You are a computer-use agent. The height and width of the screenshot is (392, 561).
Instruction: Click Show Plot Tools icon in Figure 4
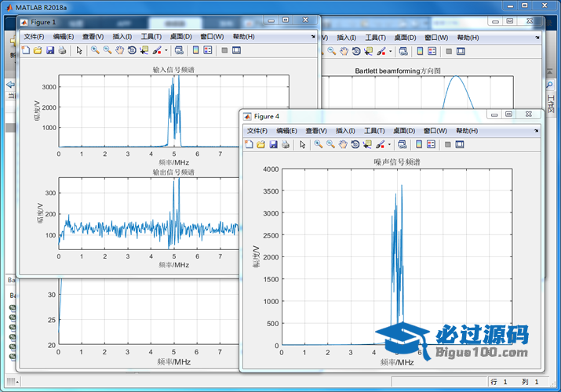point(460,144)
